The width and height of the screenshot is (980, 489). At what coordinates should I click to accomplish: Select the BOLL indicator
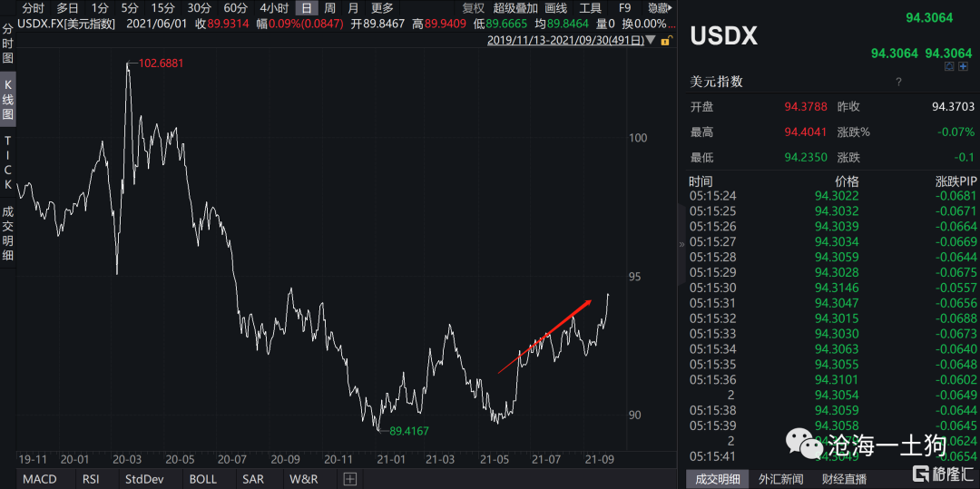tap(202, 478)
